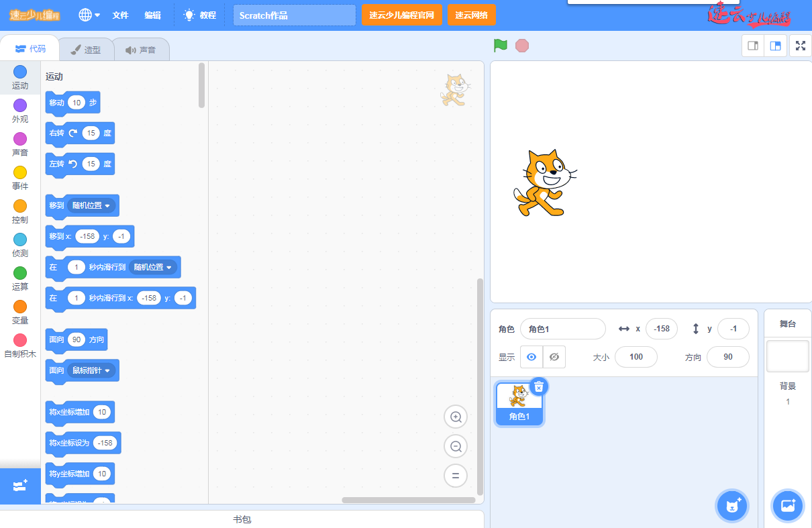Click the 速云少儿编程官网 button
Viewport: 812px width, 528px height.
[x=402, y=15]
